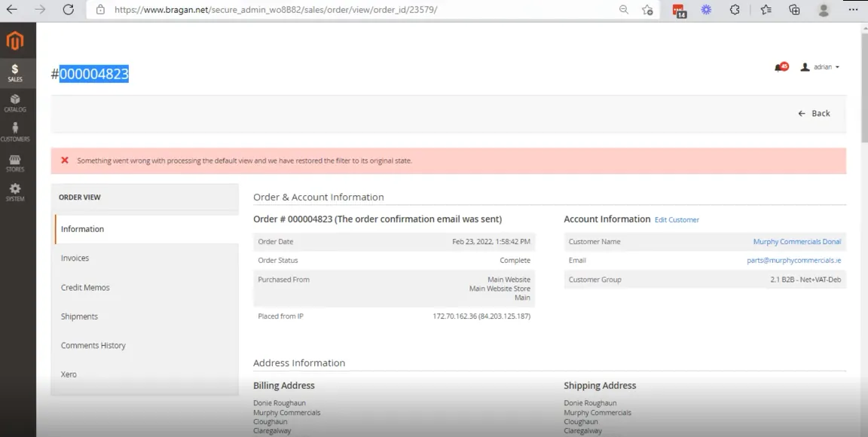This screenshot has width=868, height=437.
Task: Open browser Extensions puzzle icon
Action: coord(735,9)
